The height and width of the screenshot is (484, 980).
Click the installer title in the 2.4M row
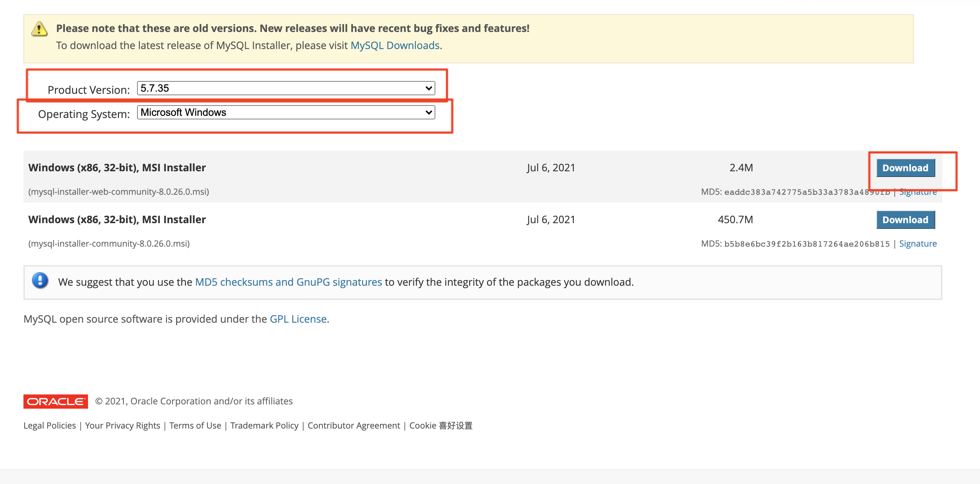tap(117, 168)
